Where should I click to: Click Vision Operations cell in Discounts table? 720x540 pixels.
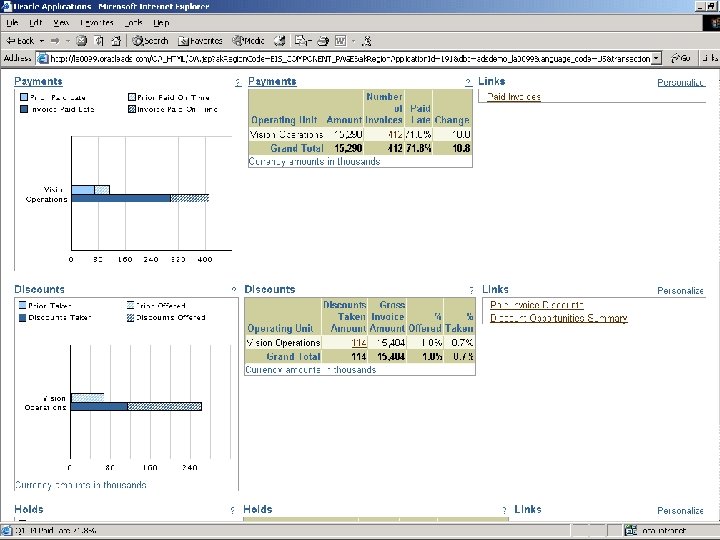point(283,343)
